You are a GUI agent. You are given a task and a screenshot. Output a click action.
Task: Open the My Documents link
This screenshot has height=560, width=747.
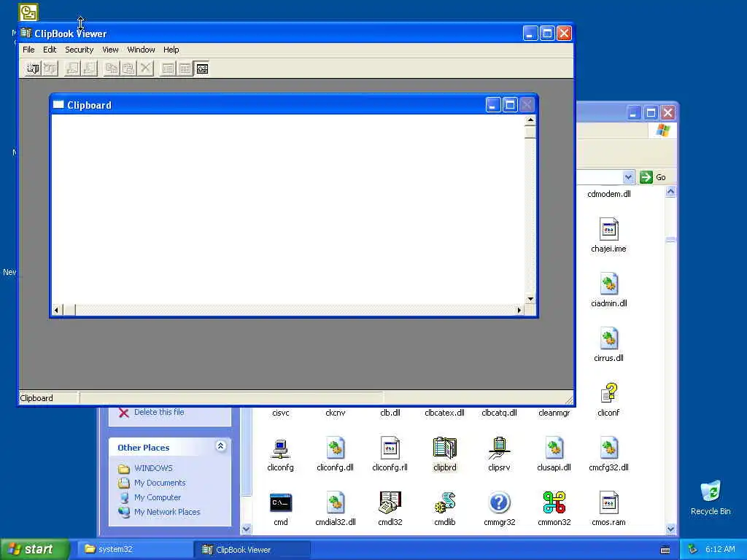(x=160, y=483)
